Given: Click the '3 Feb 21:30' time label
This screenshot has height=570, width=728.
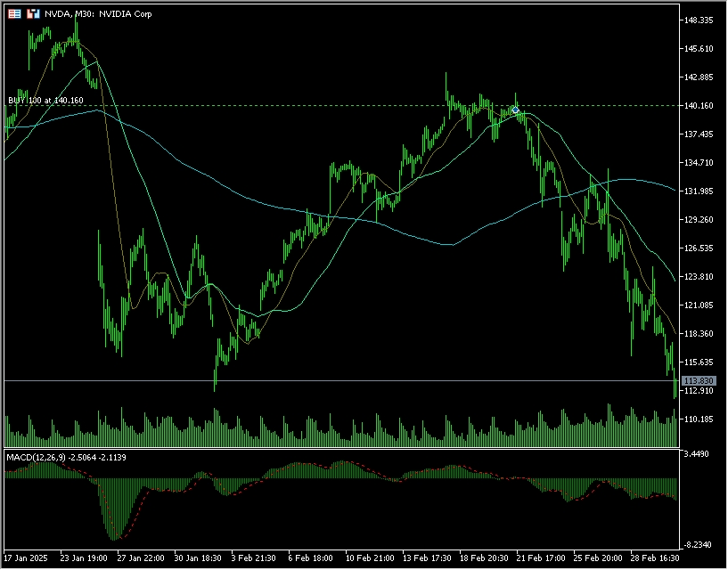Looking at the screenshot, I should pos(253,558).
